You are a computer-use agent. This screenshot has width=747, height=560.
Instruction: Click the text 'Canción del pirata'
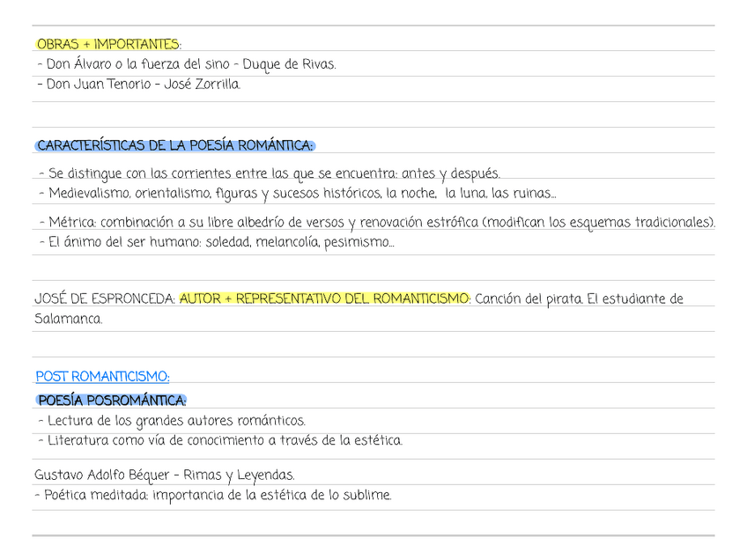pyautogui.click(x=529, y=299)
